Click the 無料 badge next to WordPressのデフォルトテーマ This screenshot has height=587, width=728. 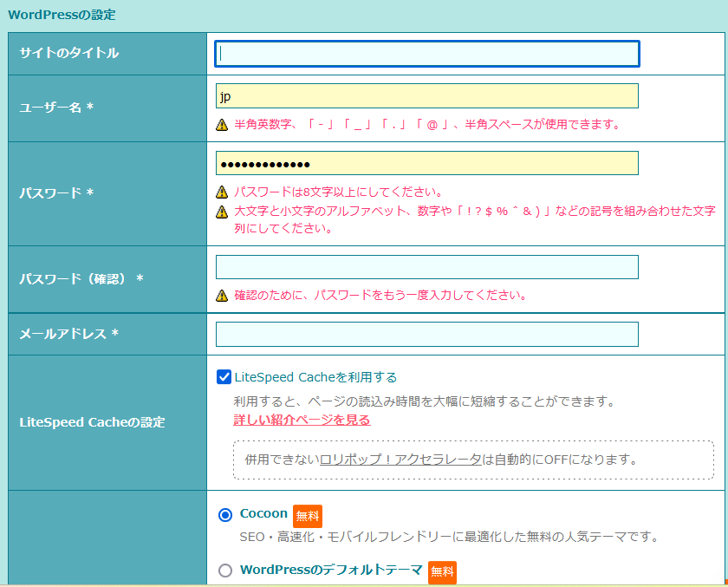tap(442, 571)
